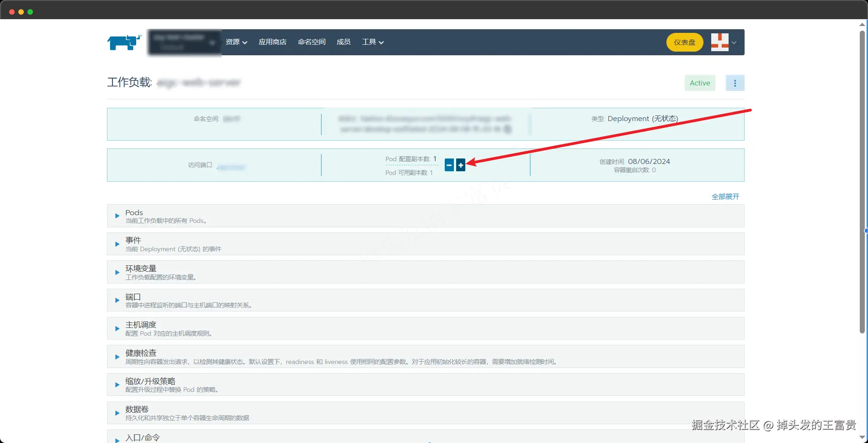Open the 工具 dropdown menu
The width and height of the screenshot is (868, 443).
373,42
